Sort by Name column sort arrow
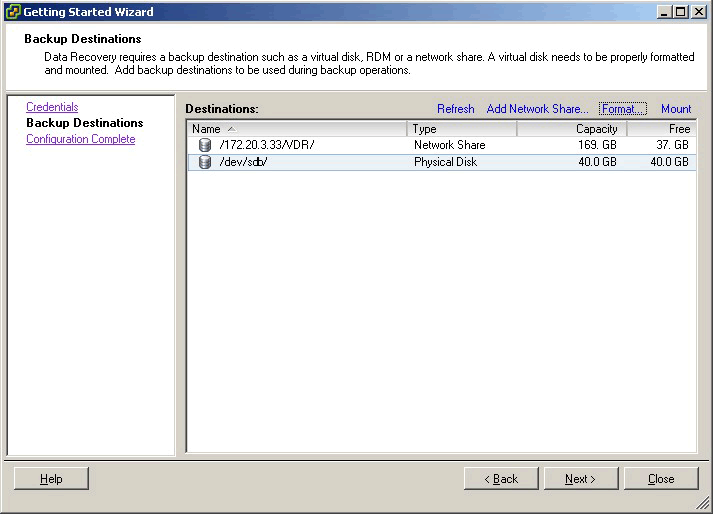This screenshot has width=713, height=514. click(232, 129)
